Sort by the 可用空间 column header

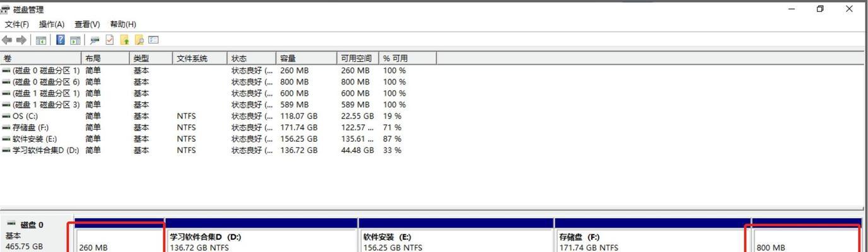tap(358, 58)
